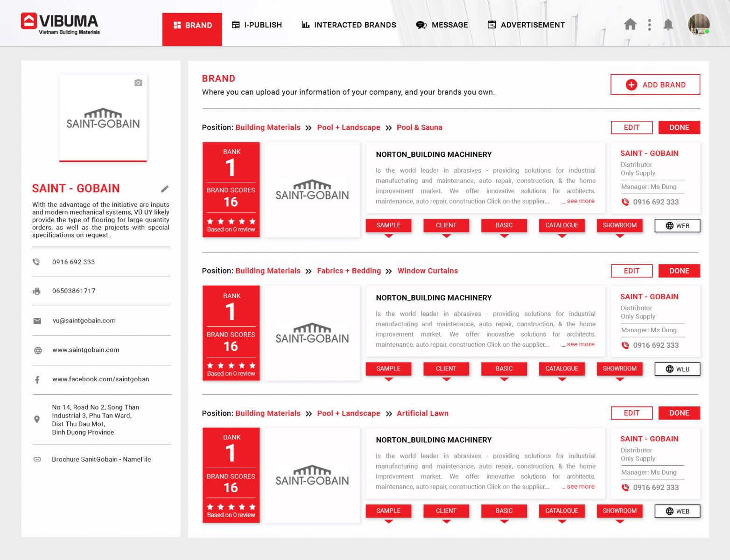The height and width of the screenshot is (560, 730).
Task: Switch to the BRAND tab
Action: 192,29
